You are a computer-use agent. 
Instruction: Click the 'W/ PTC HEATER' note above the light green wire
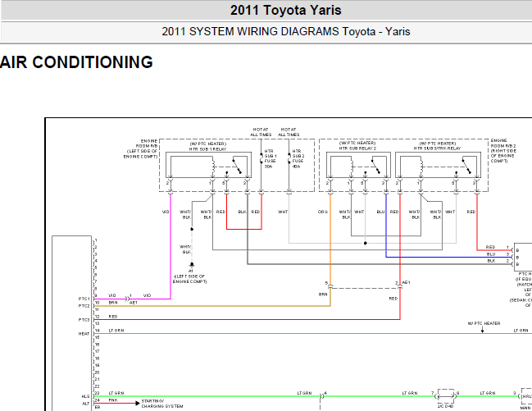click(x=484, y=323)
